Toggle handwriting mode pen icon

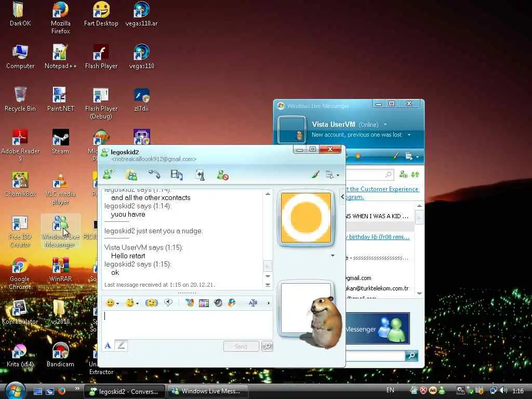(121, 345)
